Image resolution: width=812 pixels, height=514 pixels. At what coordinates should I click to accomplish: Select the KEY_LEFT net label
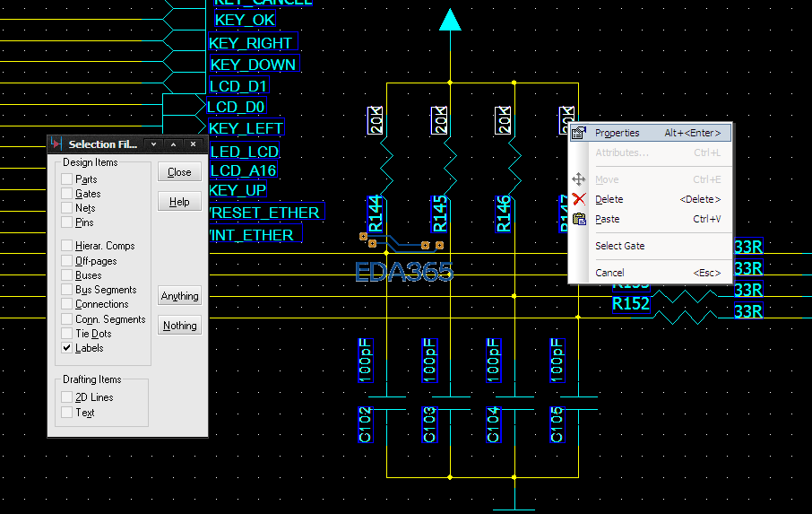click(246, 127)
